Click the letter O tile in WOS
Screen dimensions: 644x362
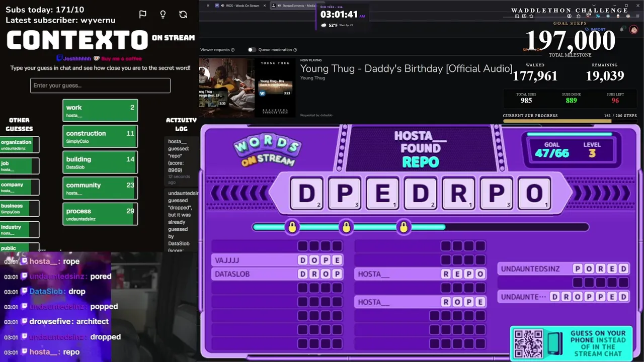pyautogui.click(x=534, y=193)
